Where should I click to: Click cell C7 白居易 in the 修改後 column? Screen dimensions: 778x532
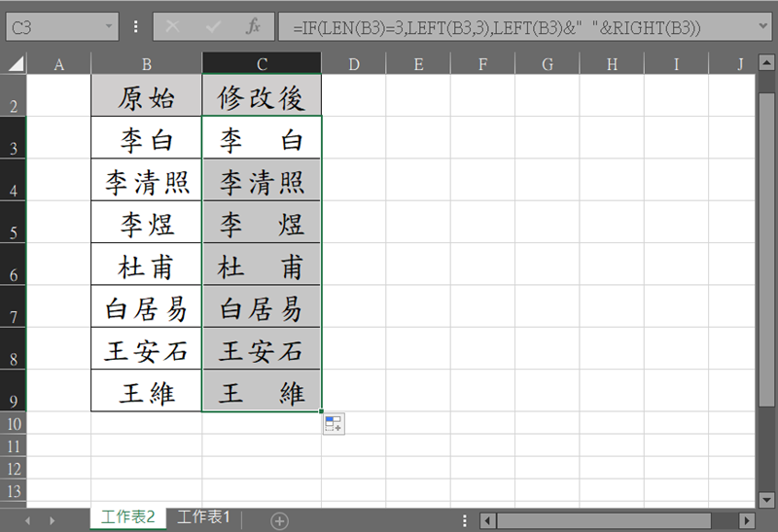[x=262, y=306]
